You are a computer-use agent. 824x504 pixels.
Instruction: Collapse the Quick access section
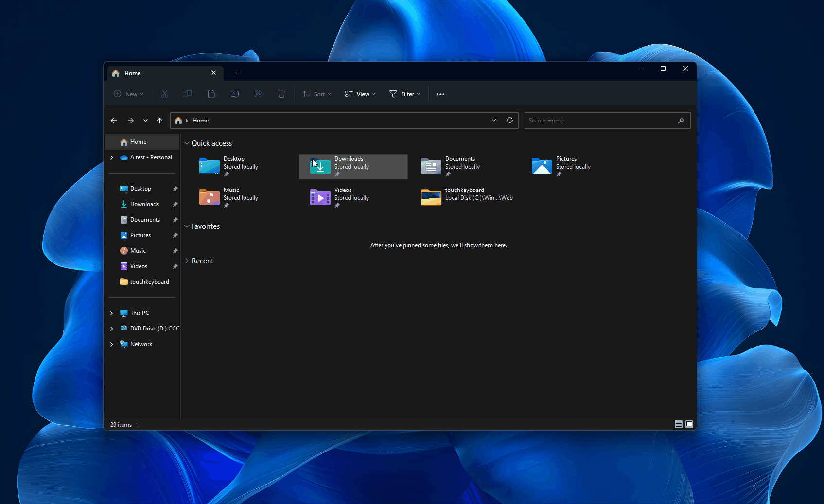coord(187,143)
